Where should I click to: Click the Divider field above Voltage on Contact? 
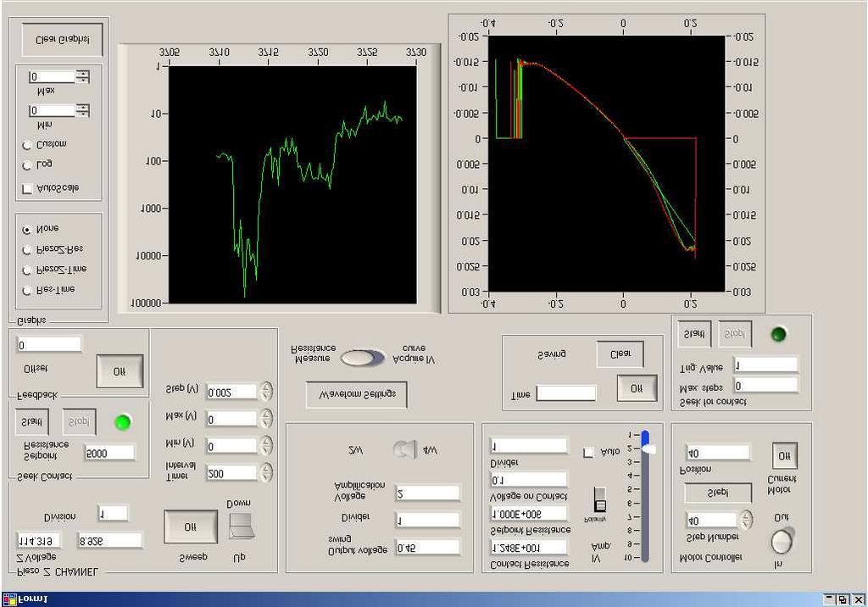(x=529, y=445)
